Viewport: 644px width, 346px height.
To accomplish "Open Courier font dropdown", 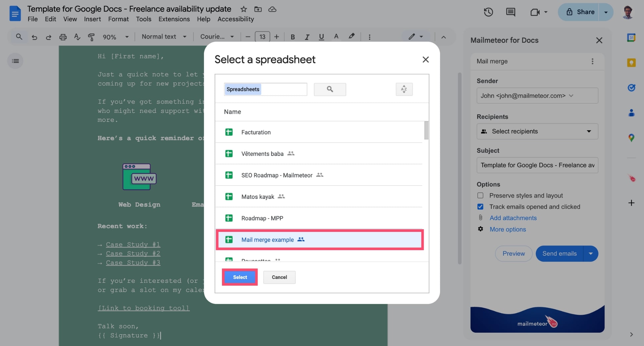I will tap(217, 37).
